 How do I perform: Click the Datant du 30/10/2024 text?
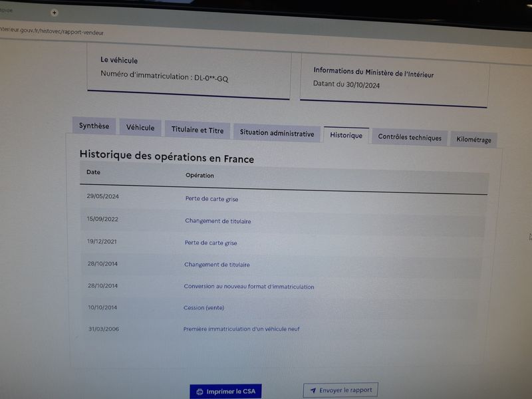[x=346, y=84]
